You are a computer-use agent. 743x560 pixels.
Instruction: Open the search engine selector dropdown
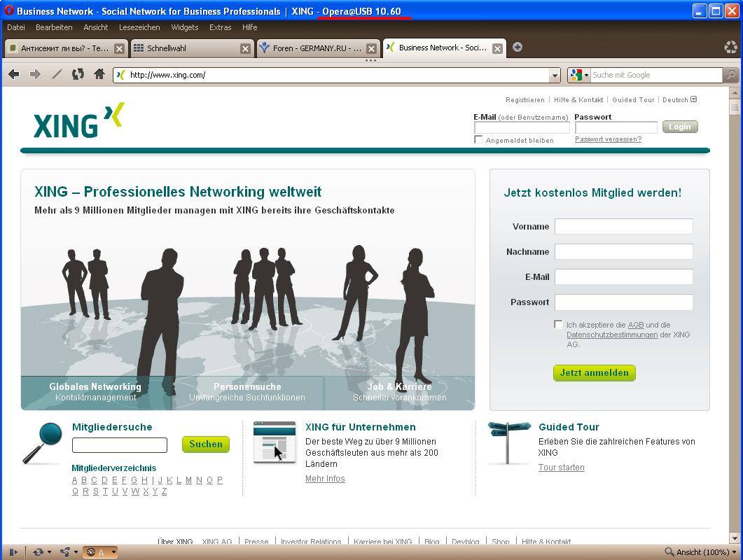[586, 75]
